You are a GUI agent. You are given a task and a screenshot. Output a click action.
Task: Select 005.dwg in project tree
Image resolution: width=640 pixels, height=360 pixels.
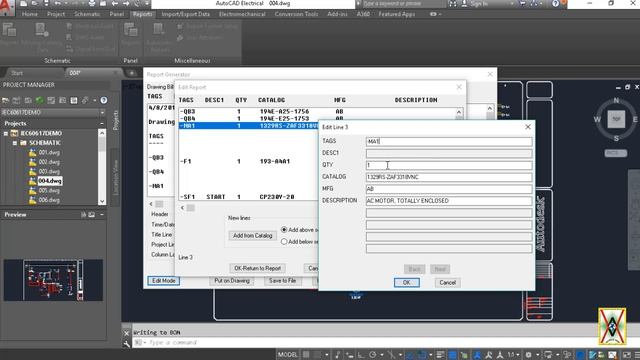[x=49, y=191]
